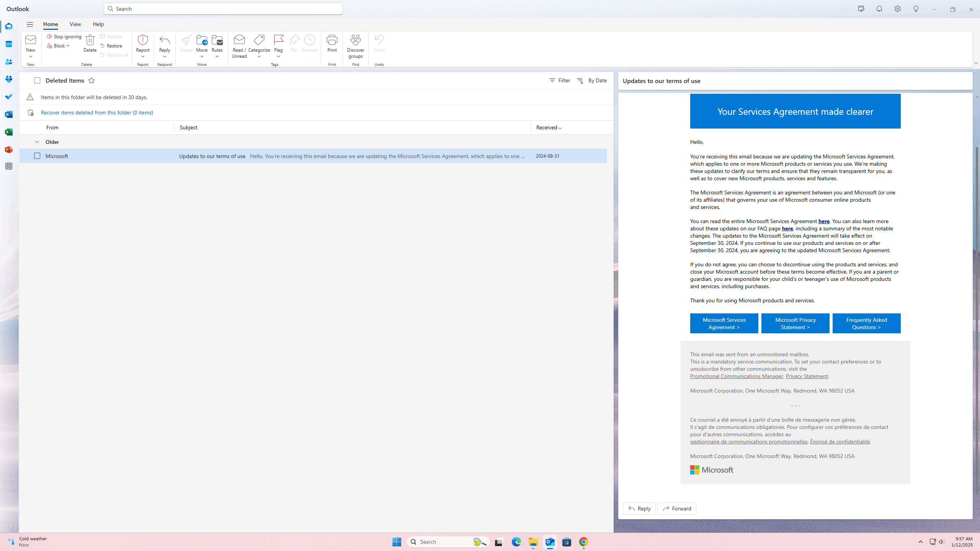Open the Report dropdown menu
Viewport: 980px width, 551px height.
tap(143, 57)
